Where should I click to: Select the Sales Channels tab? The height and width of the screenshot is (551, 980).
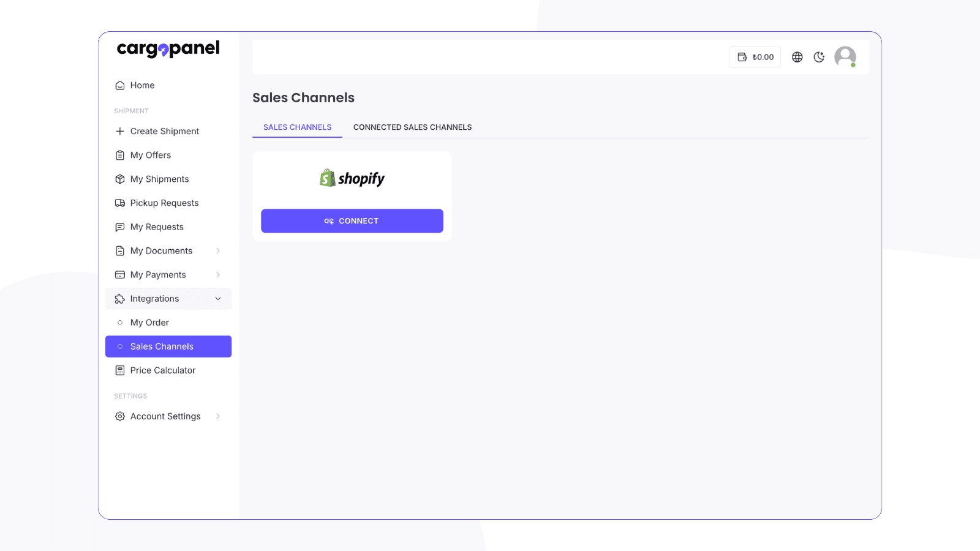297,127
